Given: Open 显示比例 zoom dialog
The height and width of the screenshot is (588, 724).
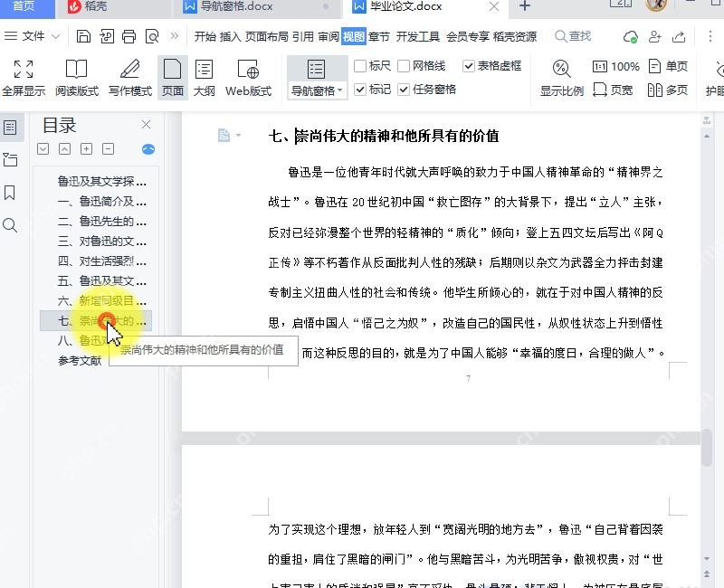Looking at the screenshot, I should (561, 78).
